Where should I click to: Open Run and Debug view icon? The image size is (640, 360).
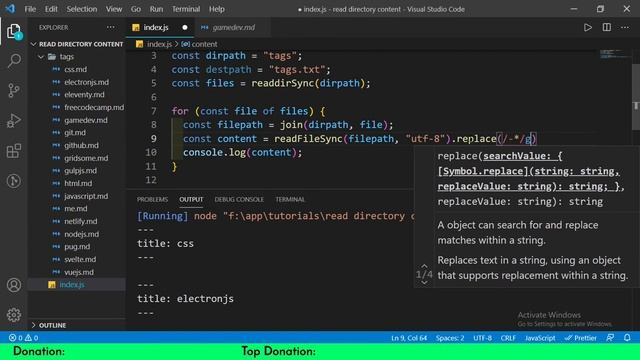[14, 120]
